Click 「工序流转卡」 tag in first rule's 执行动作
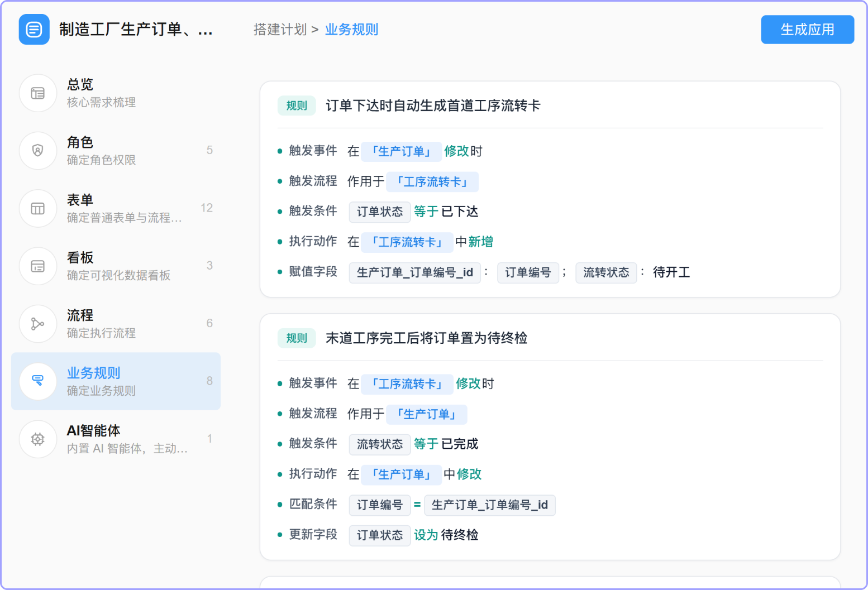The image size is (868, 590). 407,242
